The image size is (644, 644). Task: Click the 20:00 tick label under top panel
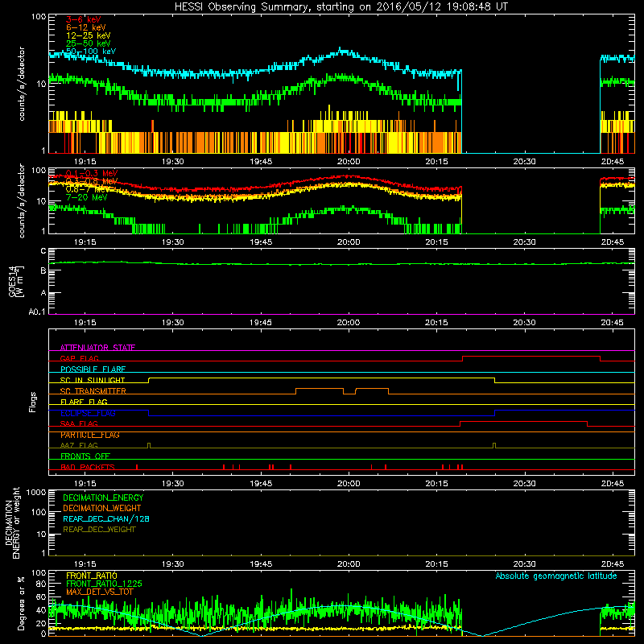349,162
